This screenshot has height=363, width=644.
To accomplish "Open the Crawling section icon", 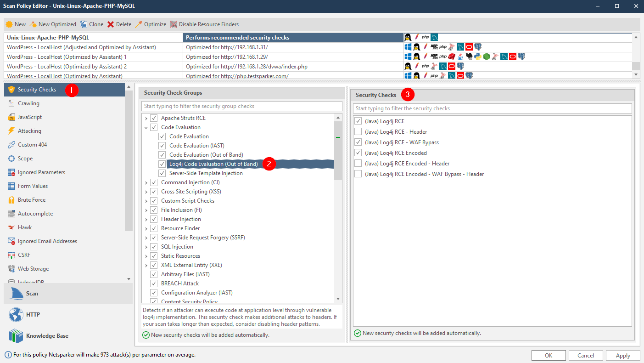I will point(11,103).
